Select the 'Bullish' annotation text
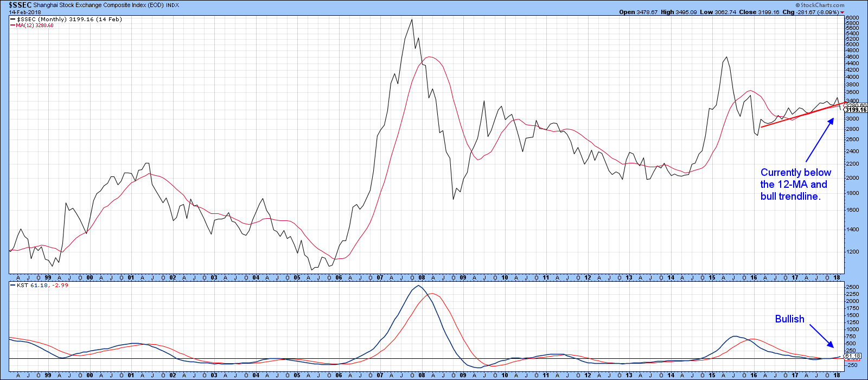The width and height of the screenshot is (868, 380). pos(789,319)
